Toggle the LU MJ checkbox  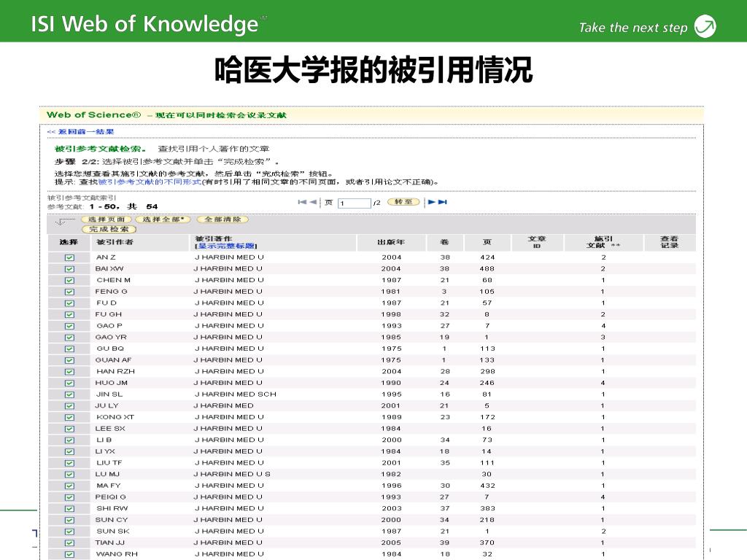[x=69, y=475]
